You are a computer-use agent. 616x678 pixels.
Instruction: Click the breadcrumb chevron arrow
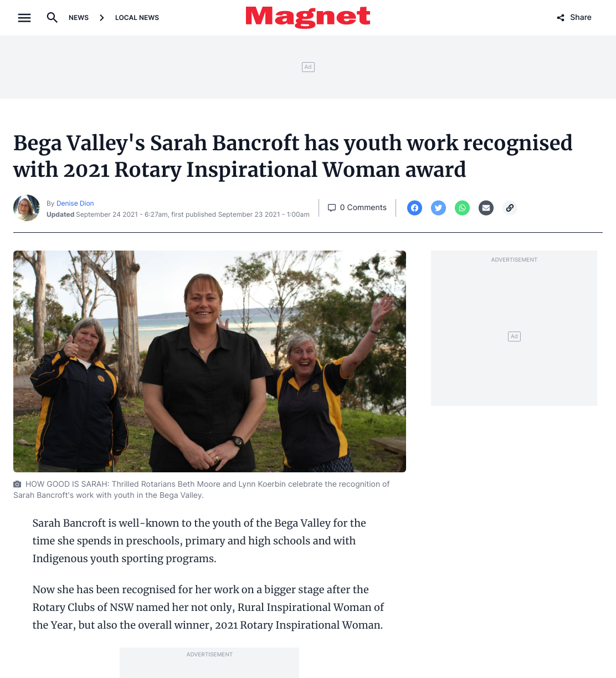click(102, 18)
